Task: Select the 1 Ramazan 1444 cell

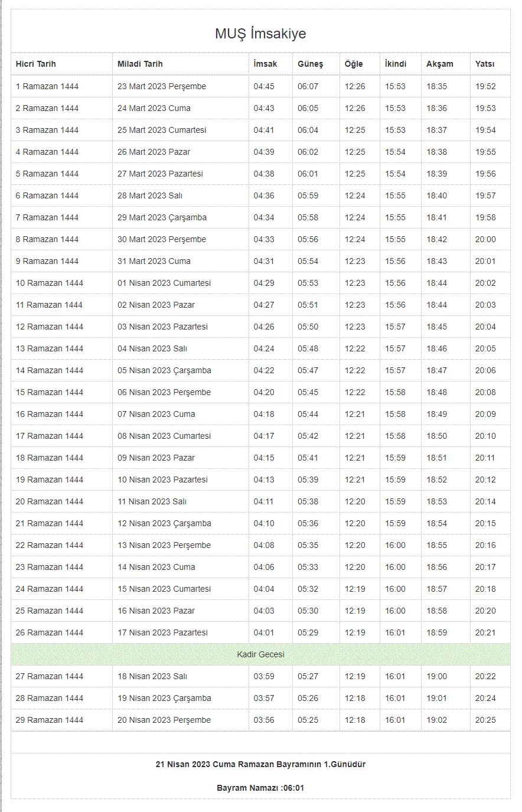Action: click(x=47, y=86)
